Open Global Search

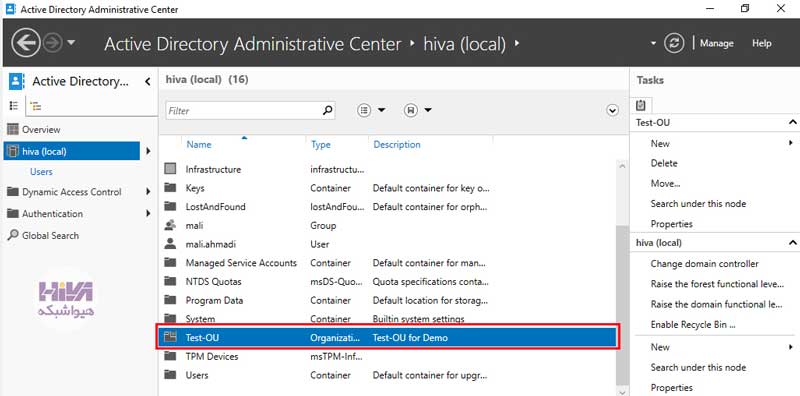click(x=50, y=236)
